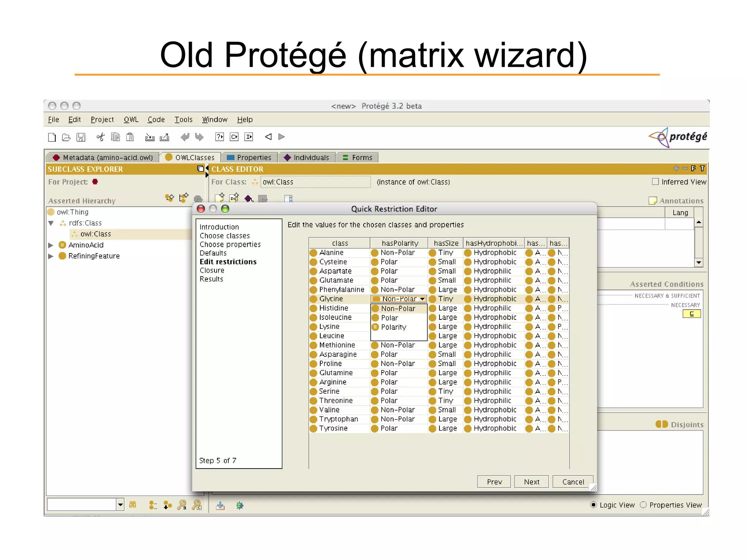Click the Save project disk icon

point(81,137)
